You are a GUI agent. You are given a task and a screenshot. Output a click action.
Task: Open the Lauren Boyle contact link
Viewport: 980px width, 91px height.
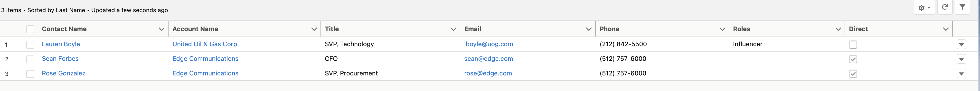61,44
